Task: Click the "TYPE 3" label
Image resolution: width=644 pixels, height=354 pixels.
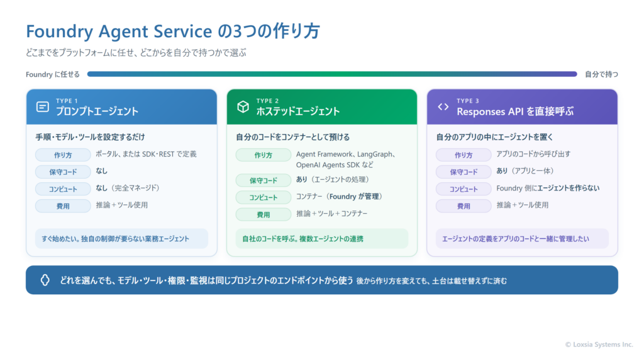Action: point(468,101)
